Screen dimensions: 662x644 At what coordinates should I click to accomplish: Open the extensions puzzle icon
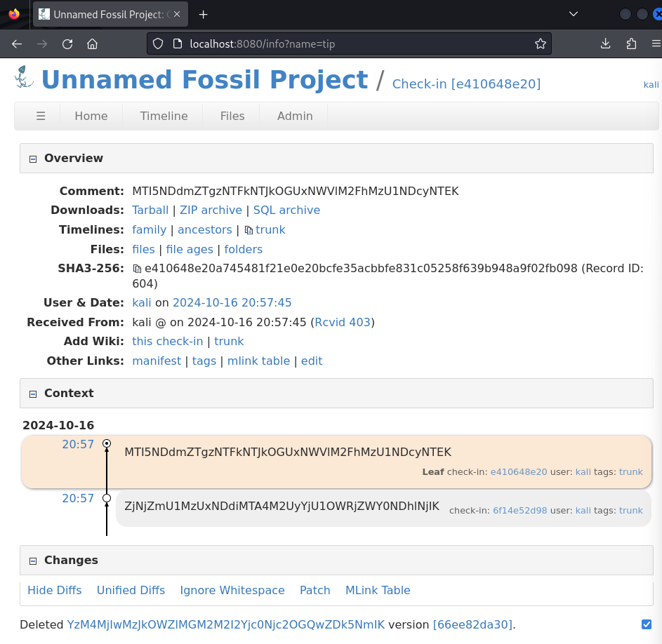631,43
